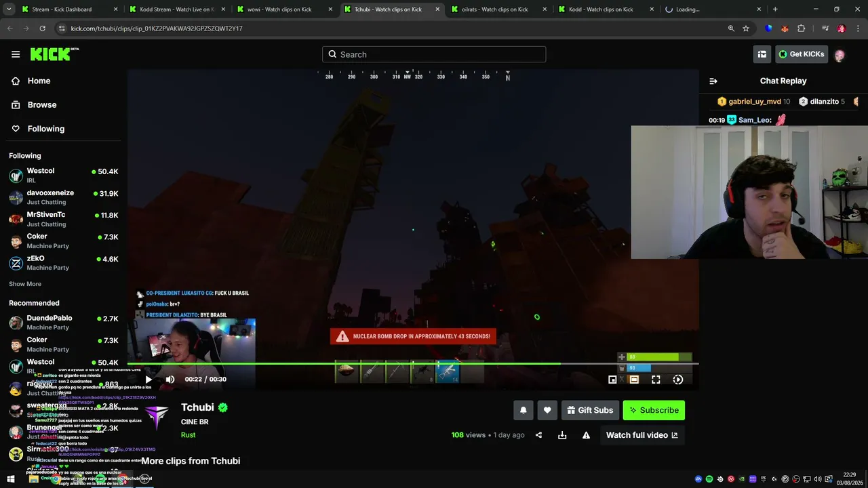The height and width of the screenshot is (488, 868).
Task: Open the Extensions puzzle menu
Action: [x=801, y=28]
